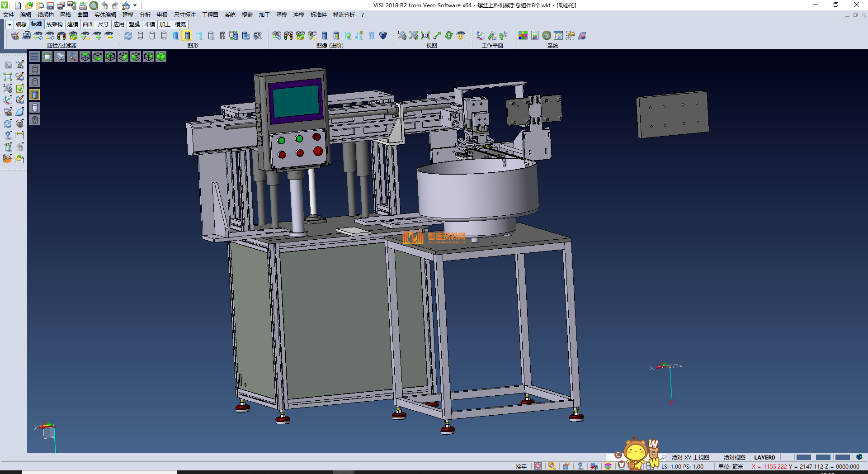Open the LAYER0 layer selector

(764, 457)
